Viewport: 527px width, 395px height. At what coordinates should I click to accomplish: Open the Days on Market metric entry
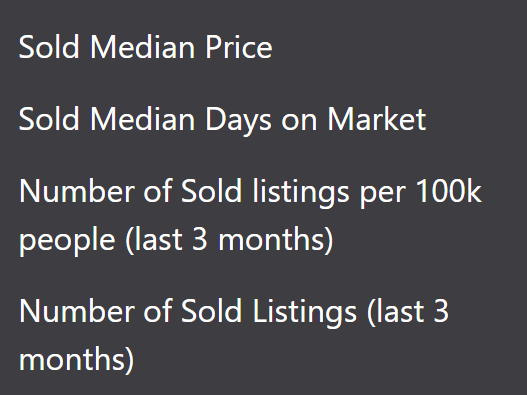pos(222,119)
